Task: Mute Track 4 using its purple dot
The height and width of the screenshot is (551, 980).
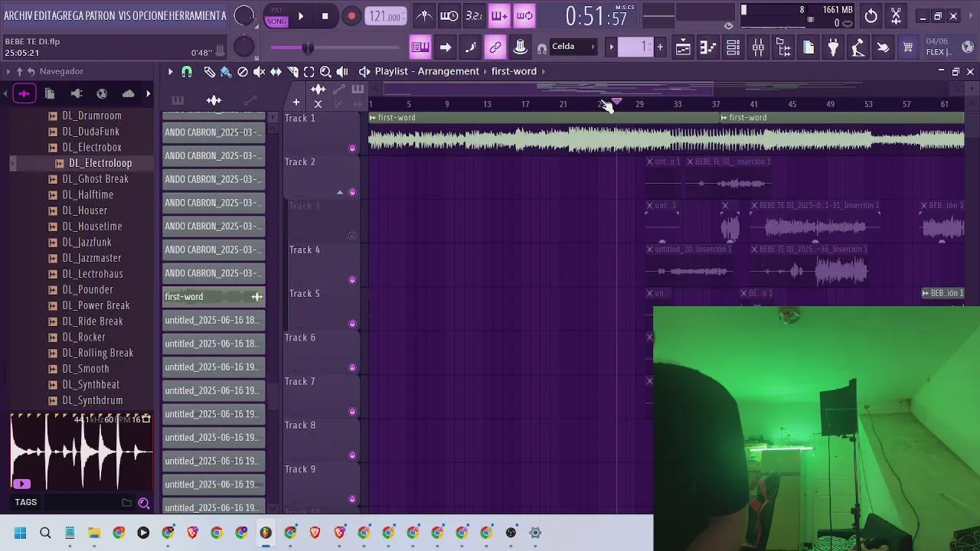Action: pyautogui.click(x=352, y=280)
